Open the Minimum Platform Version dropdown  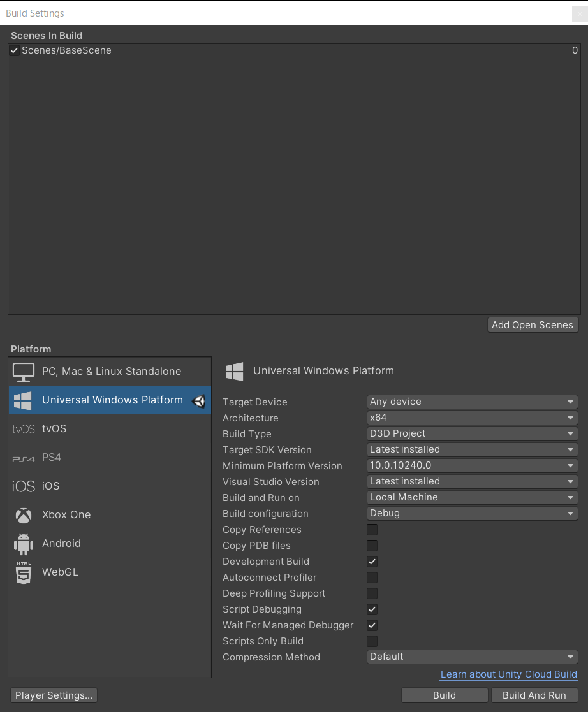(x=472, y=465)
